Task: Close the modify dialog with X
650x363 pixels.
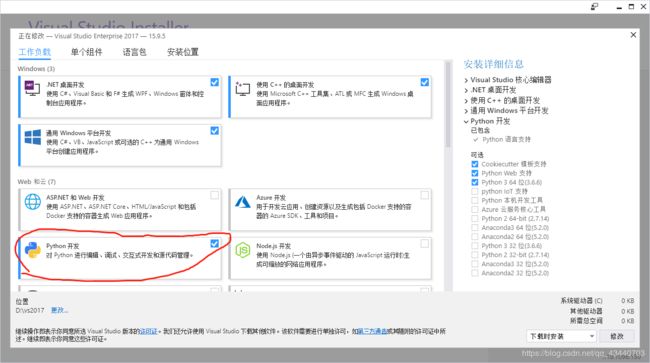Action: [x=633, y=35]
